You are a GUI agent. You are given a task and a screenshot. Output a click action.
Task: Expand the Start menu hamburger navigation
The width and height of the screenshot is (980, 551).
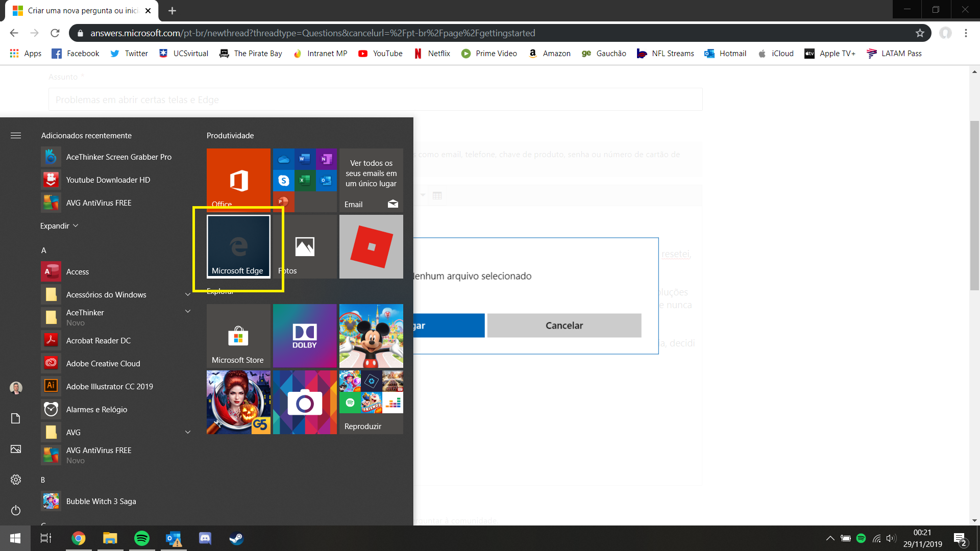point(16,135)
